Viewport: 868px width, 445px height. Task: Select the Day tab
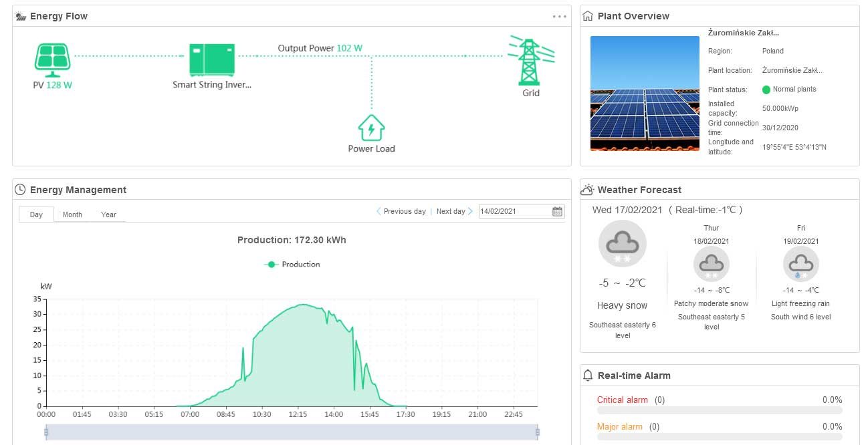coord(36,214)
